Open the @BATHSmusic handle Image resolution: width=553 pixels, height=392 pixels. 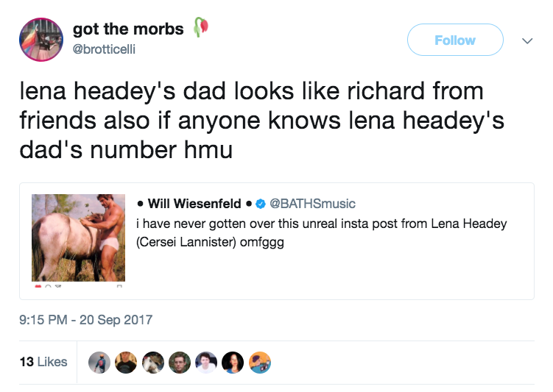[312, 203]
